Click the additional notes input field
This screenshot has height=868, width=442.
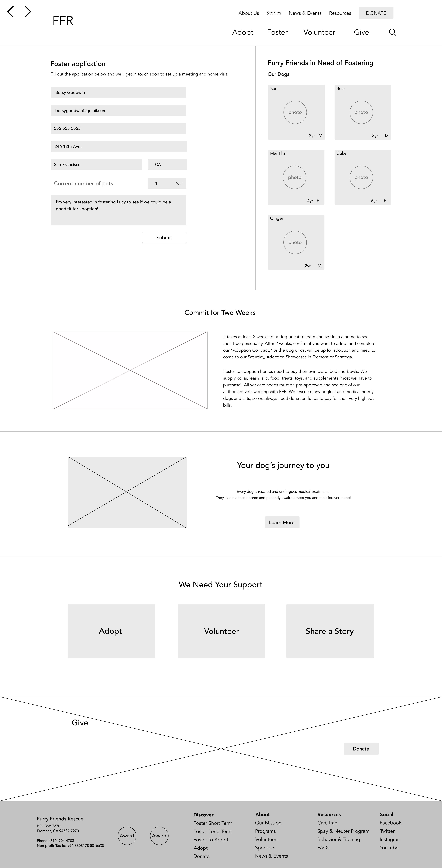point(117,208)
